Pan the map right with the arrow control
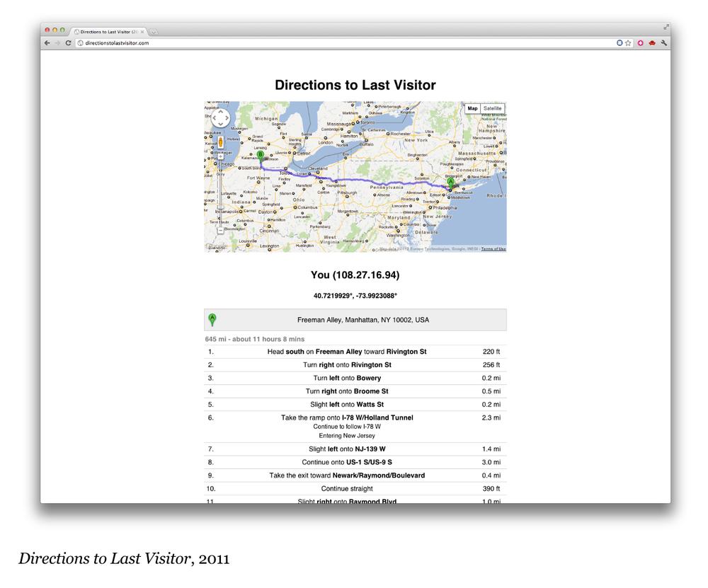The height and width of the screenshot is (588, 708). tap(227, 118)
